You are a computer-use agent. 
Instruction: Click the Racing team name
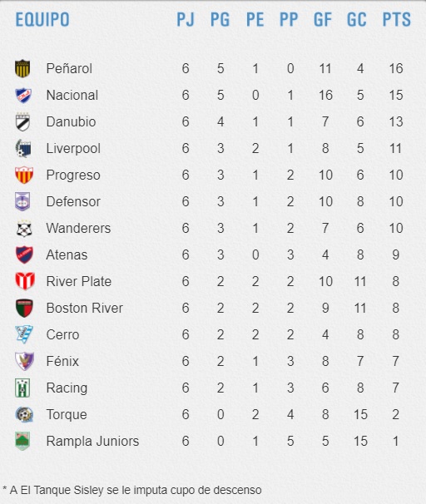tap(67, 388)
